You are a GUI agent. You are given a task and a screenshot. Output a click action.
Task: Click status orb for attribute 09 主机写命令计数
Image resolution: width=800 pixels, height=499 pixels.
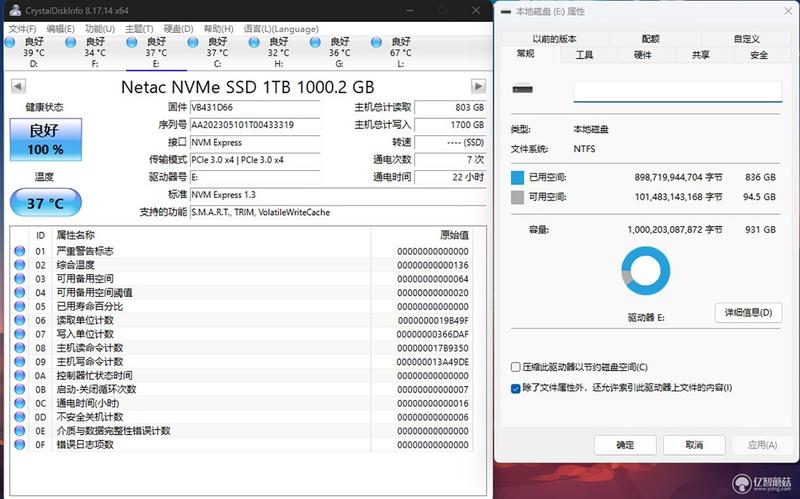[19, 361]
